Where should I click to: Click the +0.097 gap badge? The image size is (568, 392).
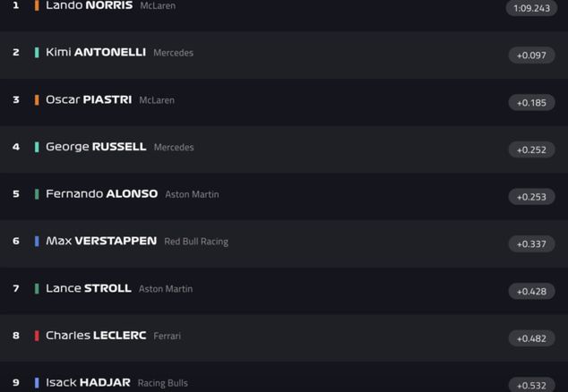tap(531, 55)
